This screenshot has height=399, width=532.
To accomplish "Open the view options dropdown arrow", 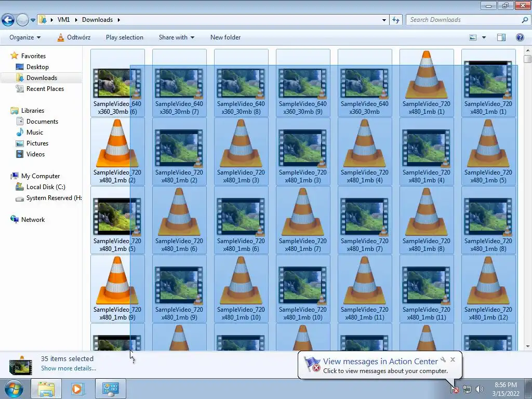I will [x=484, y=37].
